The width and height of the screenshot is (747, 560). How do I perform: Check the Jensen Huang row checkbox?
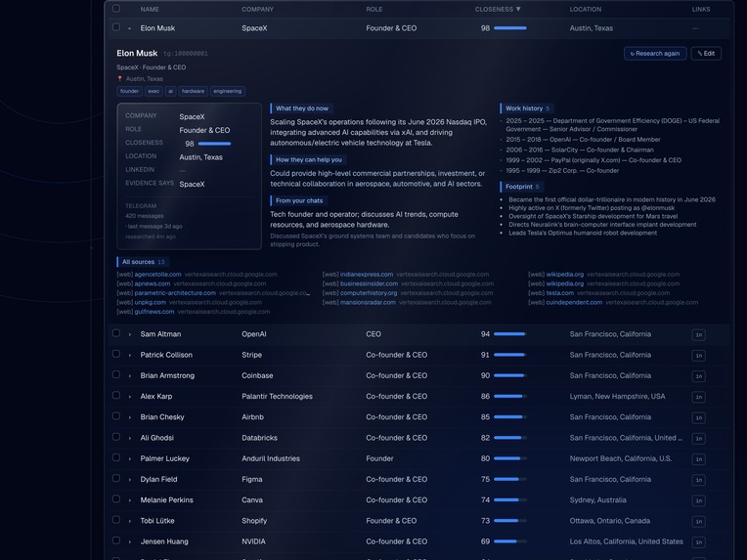[x=116, y=540]
